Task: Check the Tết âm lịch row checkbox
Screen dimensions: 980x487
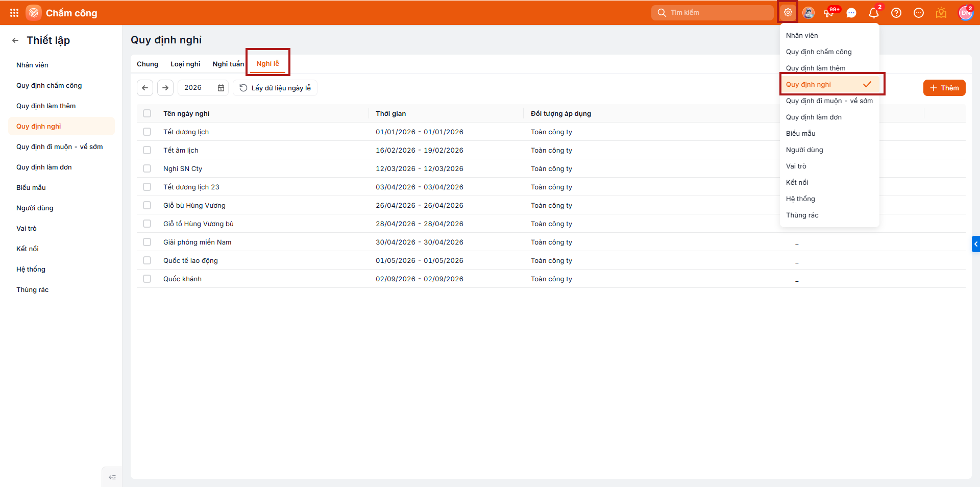Action: 147,150
